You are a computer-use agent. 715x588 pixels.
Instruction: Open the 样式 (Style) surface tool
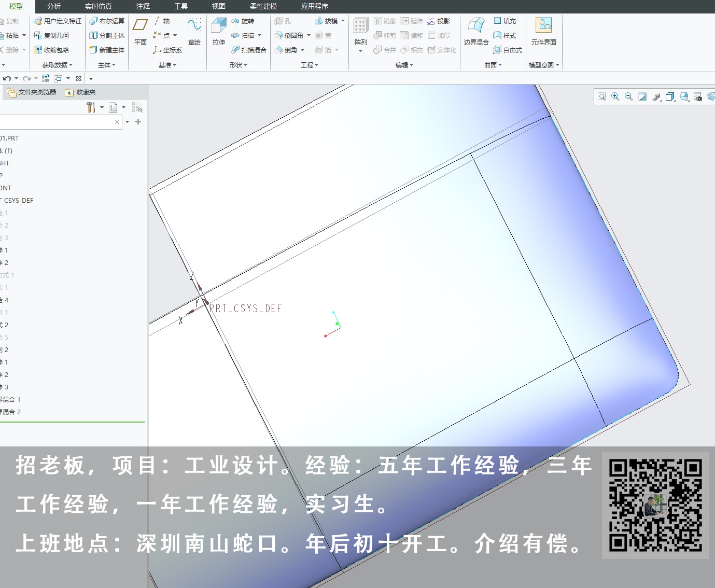click(x=505, y=36)
